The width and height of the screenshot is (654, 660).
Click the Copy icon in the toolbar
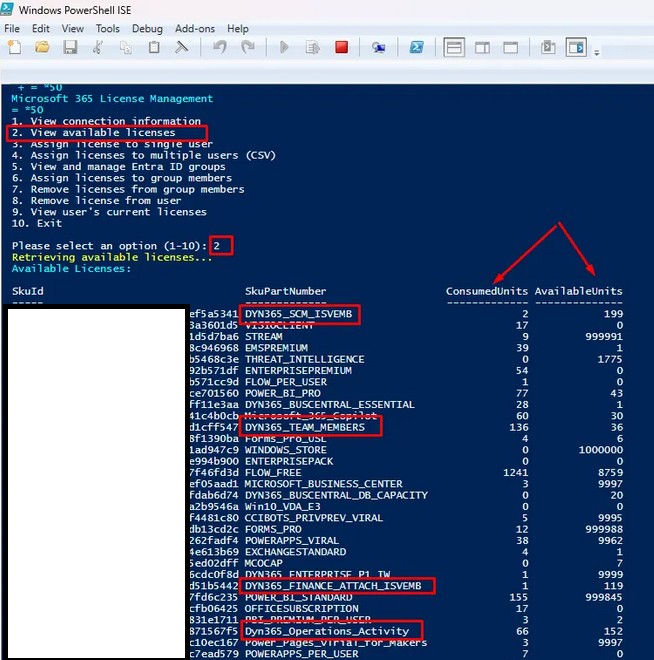[x=126, y=47]
